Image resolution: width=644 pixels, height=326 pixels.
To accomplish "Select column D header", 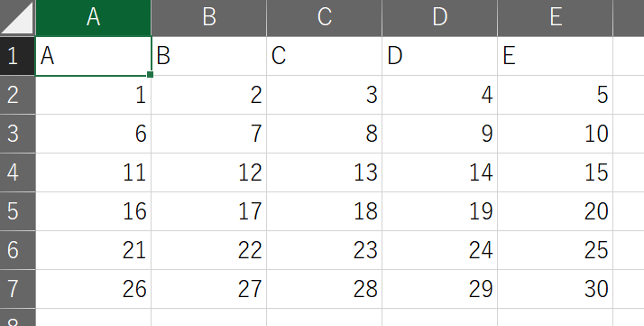I will (x=440, y=18).
